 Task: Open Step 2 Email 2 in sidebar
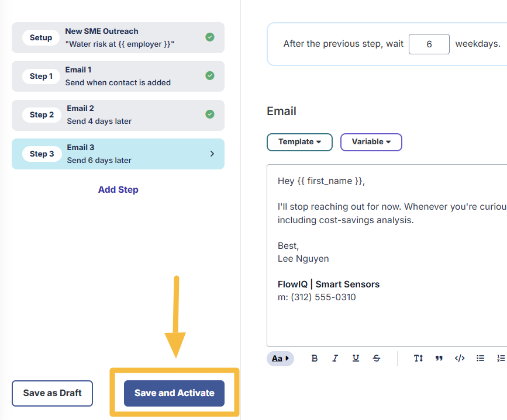118,115
